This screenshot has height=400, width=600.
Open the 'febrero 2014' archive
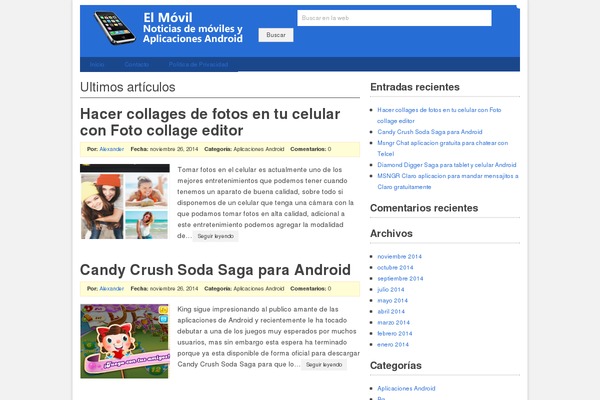395,334
